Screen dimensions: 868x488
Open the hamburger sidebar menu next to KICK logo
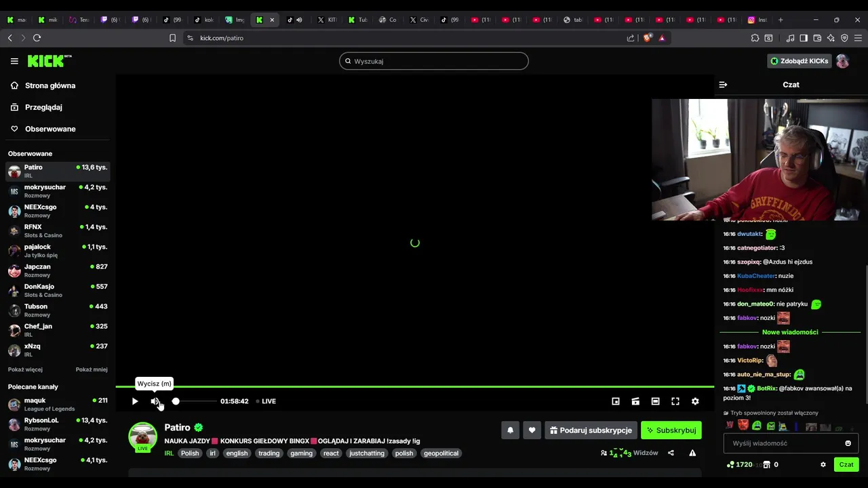[14, 61]
